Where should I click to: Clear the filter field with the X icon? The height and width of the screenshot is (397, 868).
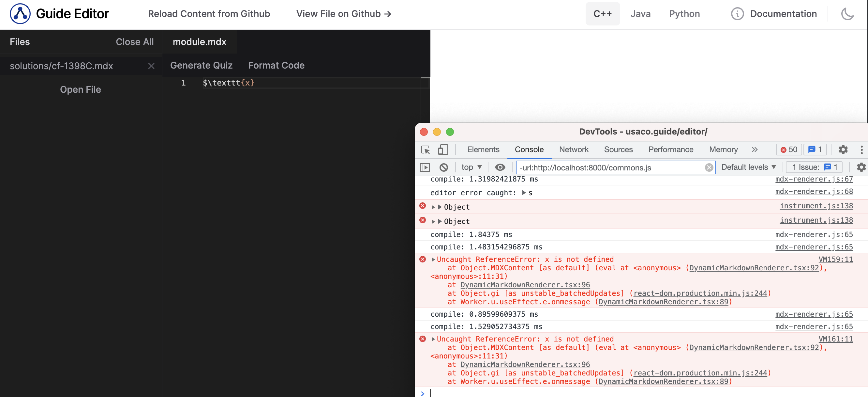pos(710,167)
